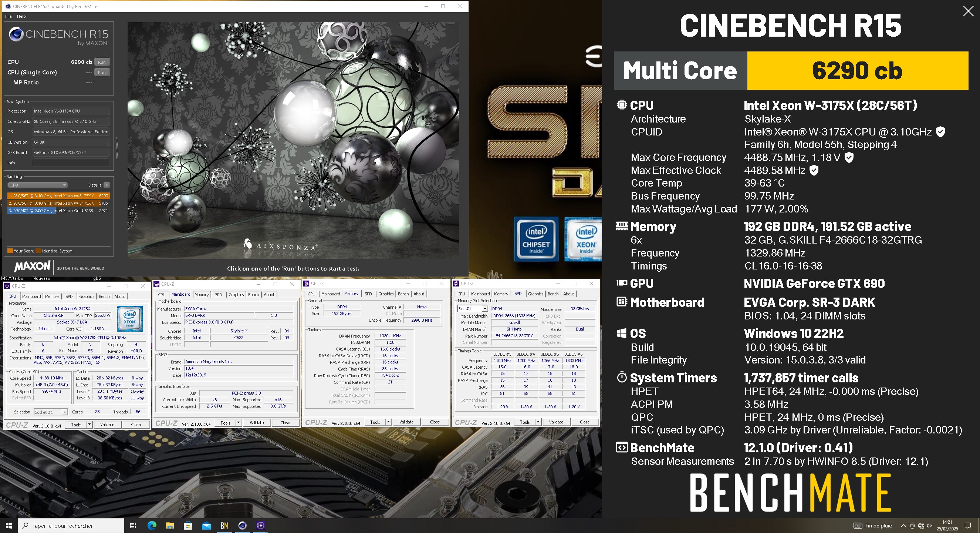Click the Meet Now camera tray icon
Image resolution: width=980 pixels, height=533 pixels.
(912, 526)
